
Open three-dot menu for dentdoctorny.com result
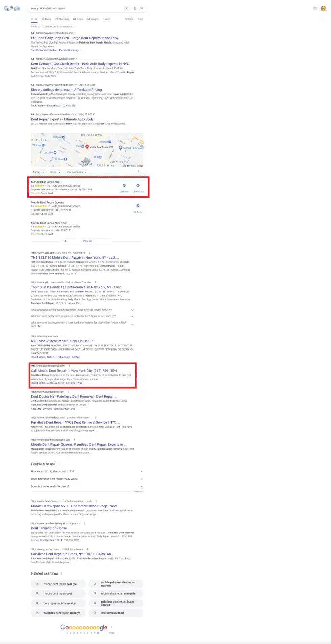69,392
